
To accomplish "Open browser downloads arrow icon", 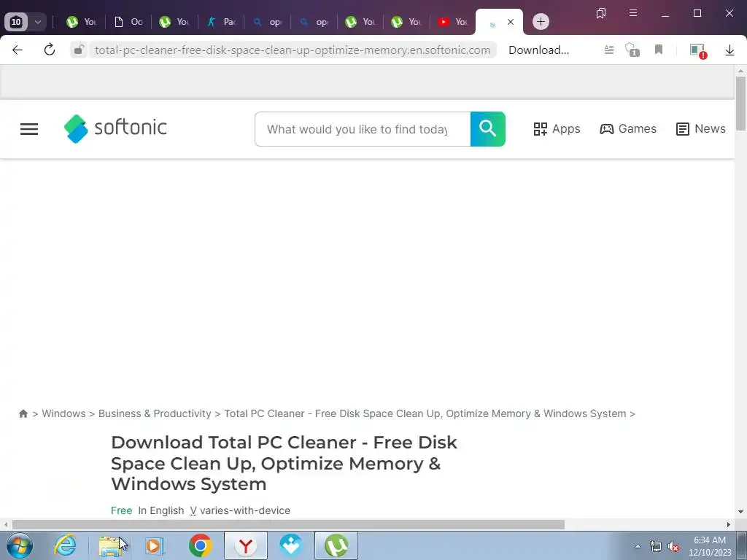I will [729, 50].
